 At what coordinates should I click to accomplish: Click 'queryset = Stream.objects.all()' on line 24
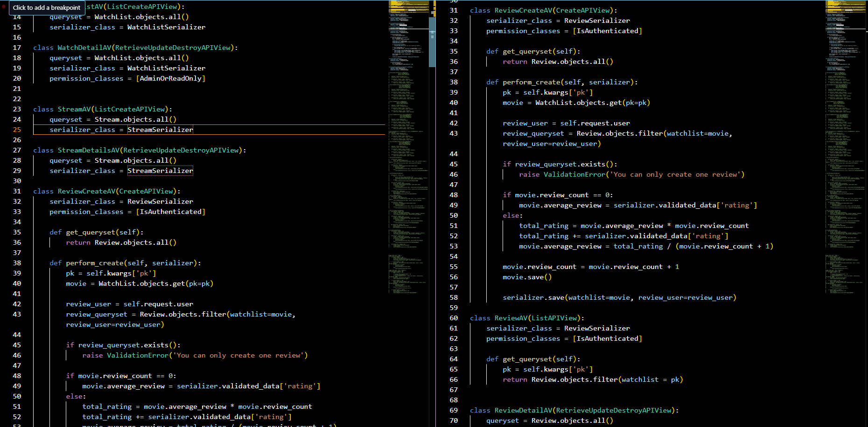tap(113, 119)
